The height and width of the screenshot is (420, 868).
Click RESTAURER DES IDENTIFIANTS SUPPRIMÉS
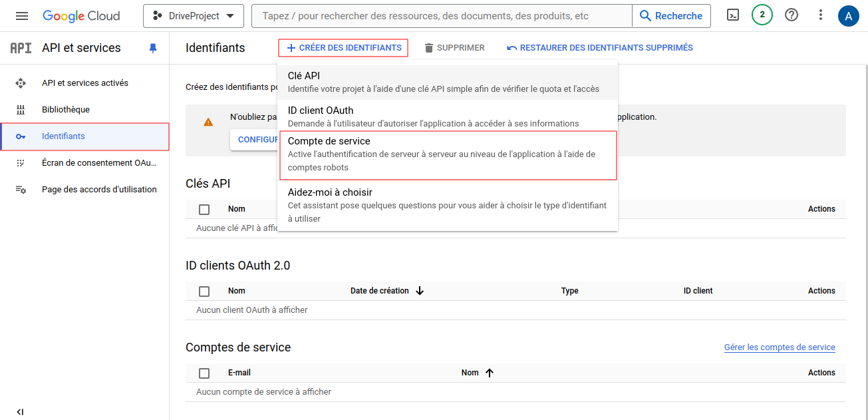coord(598,47)
